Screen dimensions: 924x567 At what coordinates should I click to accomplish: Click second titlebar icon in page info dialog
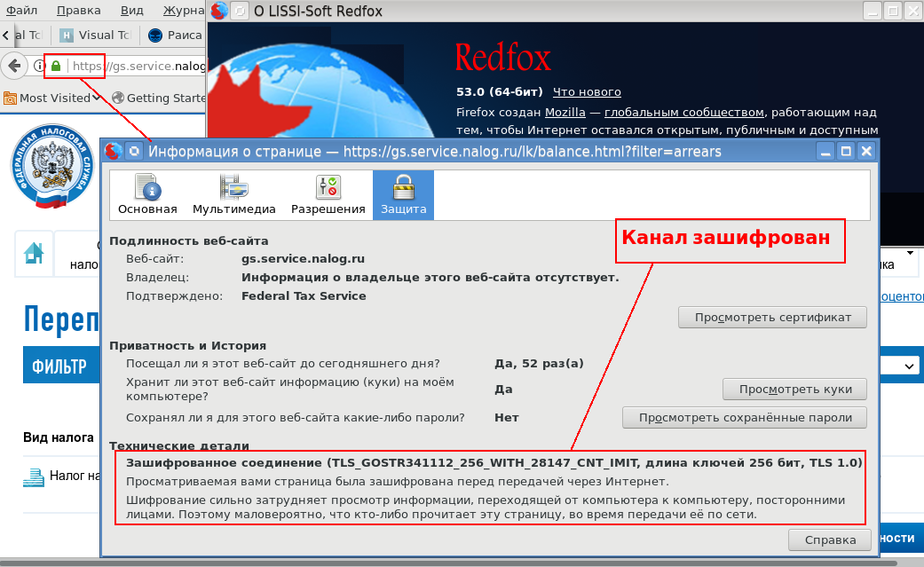point(134,152)
